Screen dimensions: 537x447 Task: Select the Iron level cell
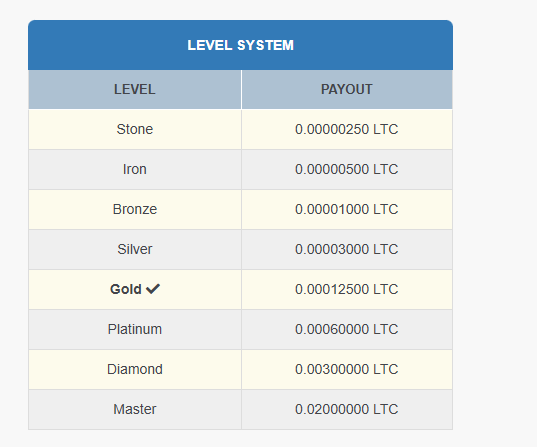(135, 169)
